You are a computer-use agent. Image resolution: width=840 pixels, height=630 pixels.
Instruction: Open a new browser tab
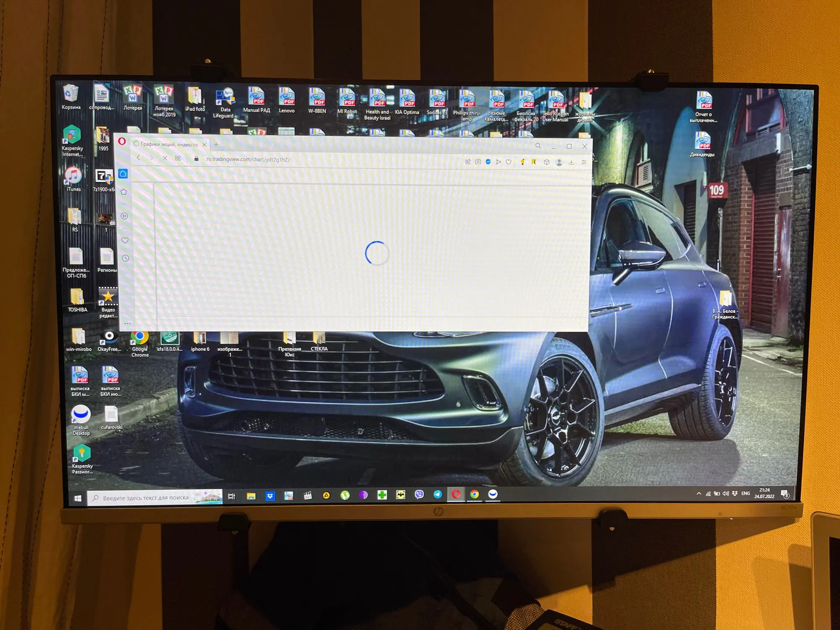pyautogui.click(x=216, y=144)
